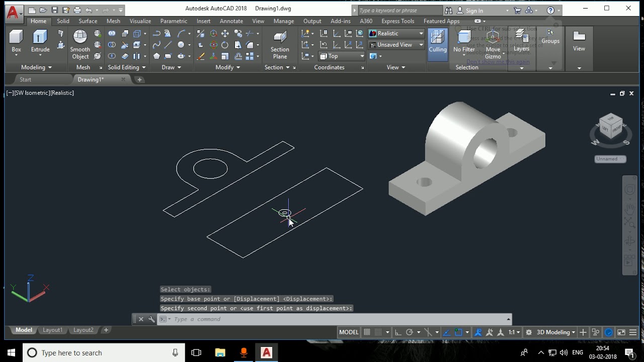Open the Annotation Monitor plus icon
Screen dimensions: 644x362
583,332
